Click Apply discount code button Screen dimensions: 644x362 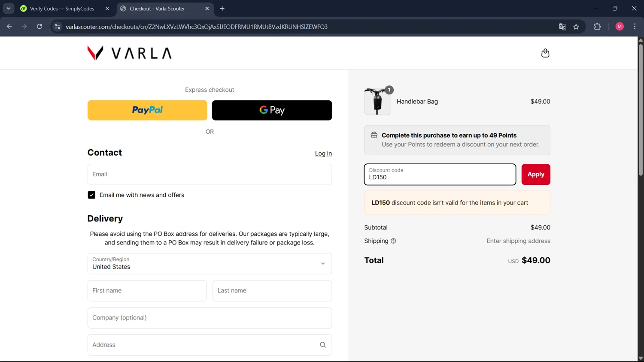tap(536, 175)
